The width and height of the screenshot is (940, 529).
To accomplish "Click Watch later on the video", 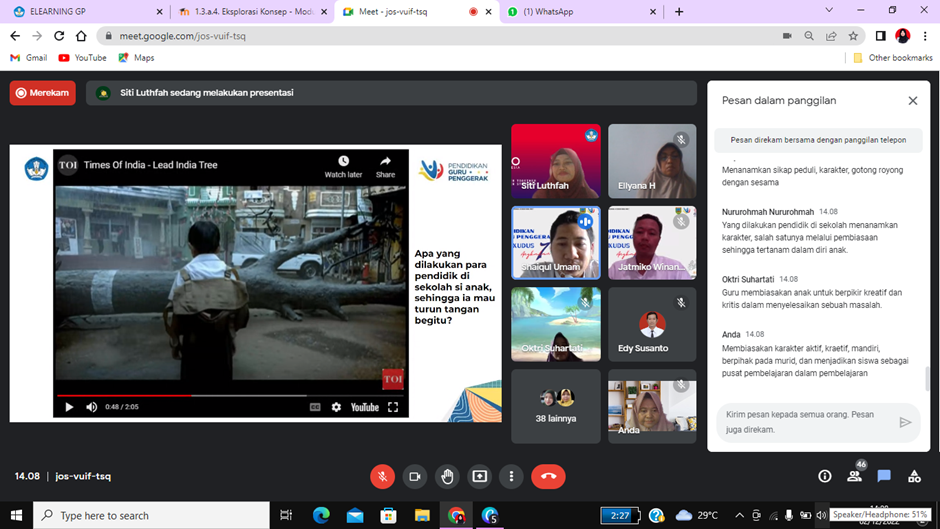I will click(x=343, y=166).
